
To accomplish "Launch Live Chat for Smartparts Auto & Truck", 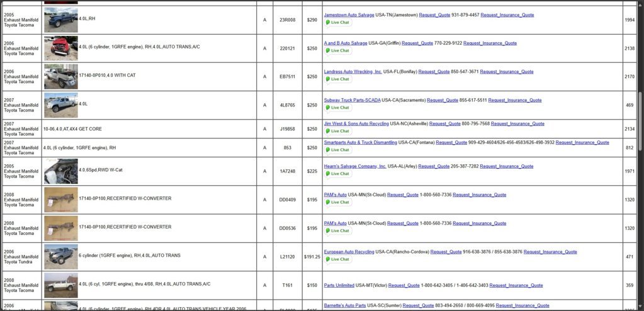I will 337,150.
